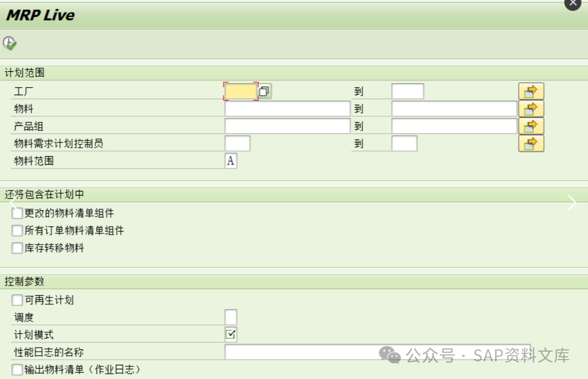
Task: Enable 更改的物料清单组件 checkbox
Action: point(17,213)
